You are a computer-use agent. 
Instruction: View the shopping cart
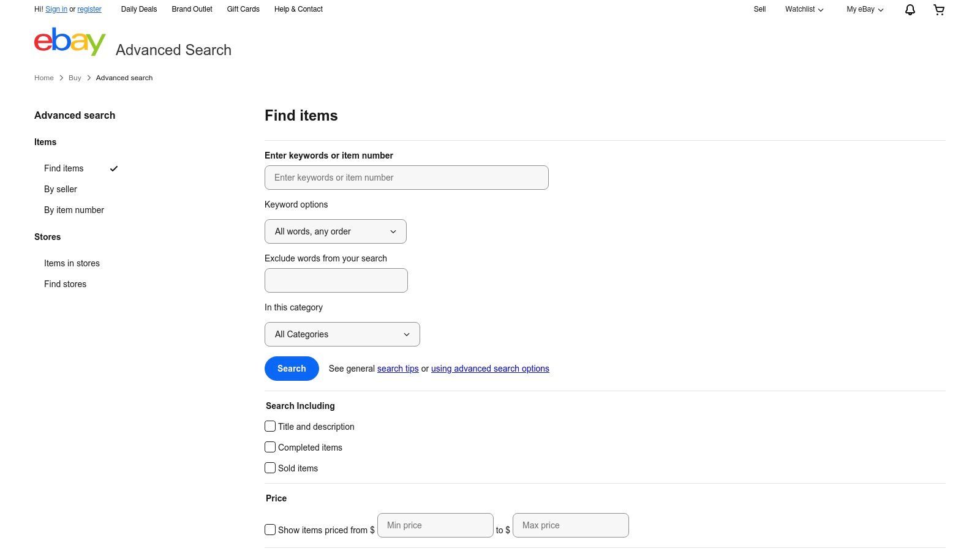pos(939,9)
